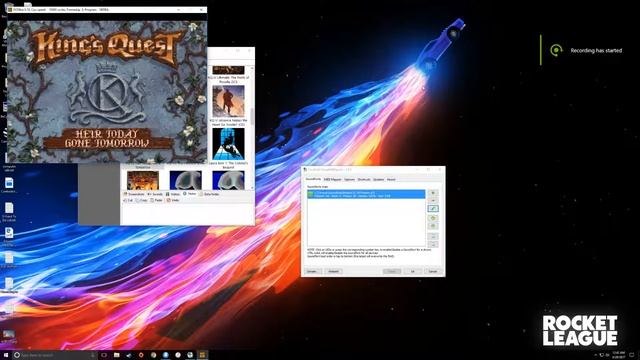Viewport: 640px width, 360px height.
Task: Open the Notes tab in the game launcher
Action: (x=190, y=194)
